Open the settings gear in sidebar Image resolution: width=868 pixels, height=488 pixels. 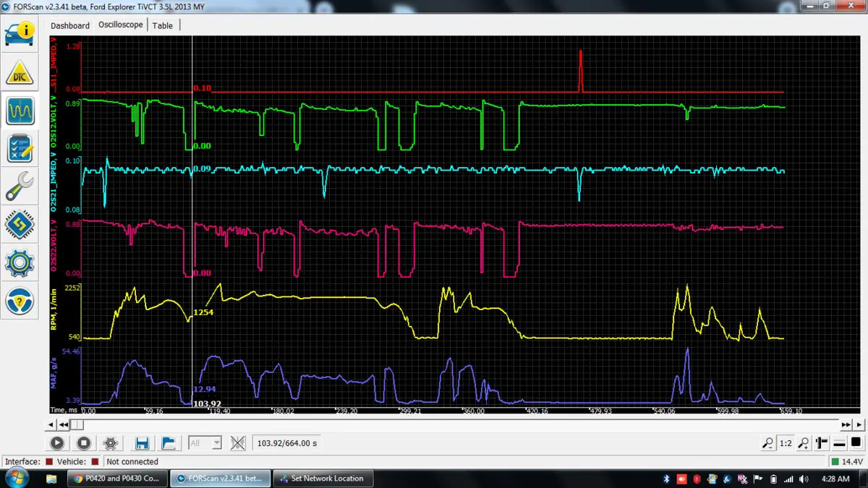click(x=20, y=263)
